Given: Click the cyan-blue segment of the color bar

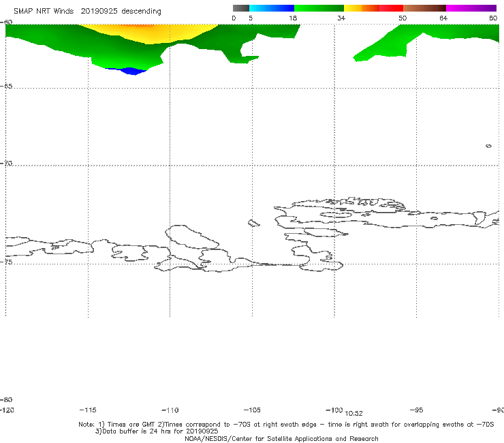Looking at the screenshot, I should click(x=272, y=8).
